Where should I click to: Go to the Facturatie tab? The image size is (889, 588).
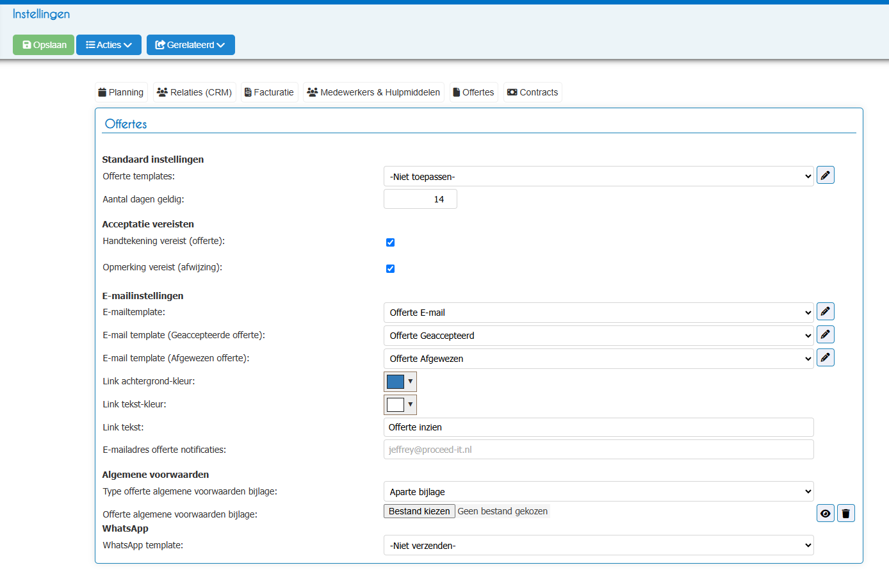pyautogui.click(x=270, y=92)
